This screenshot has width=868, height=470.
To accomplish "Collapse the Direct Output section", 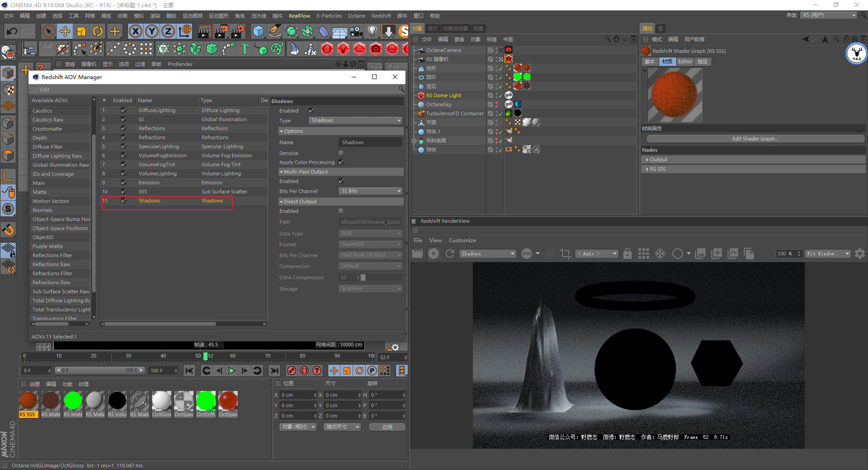I will click(341, 202).
